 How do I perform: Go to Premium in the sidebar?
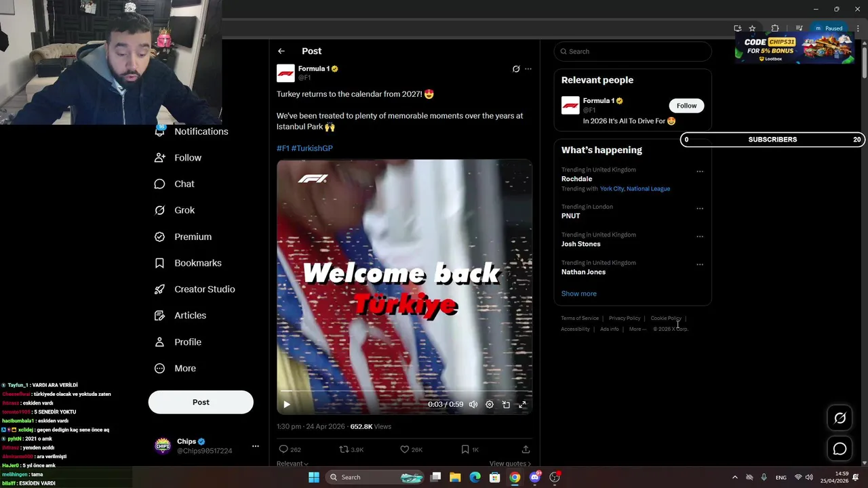click(183, 237)
